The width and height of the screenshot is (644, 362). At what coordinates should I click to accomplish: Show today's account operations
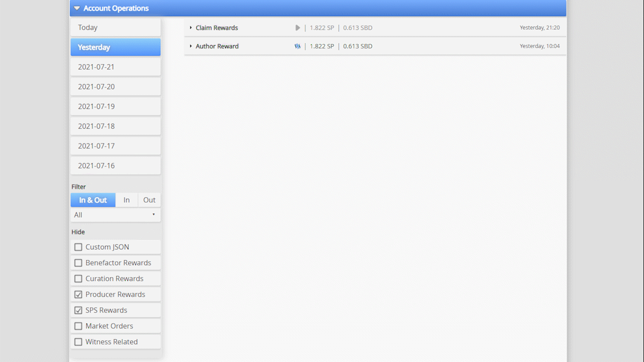115,27
